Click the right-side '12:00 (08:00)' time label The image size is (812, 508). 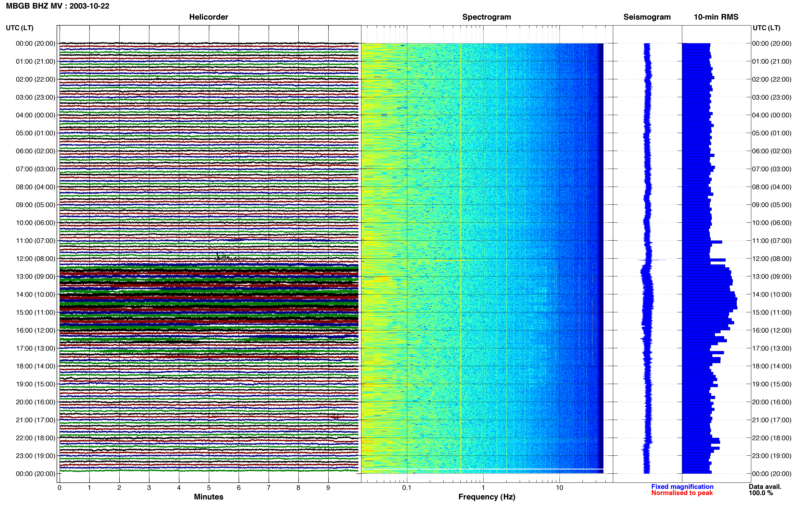click(x=772, y=259)
